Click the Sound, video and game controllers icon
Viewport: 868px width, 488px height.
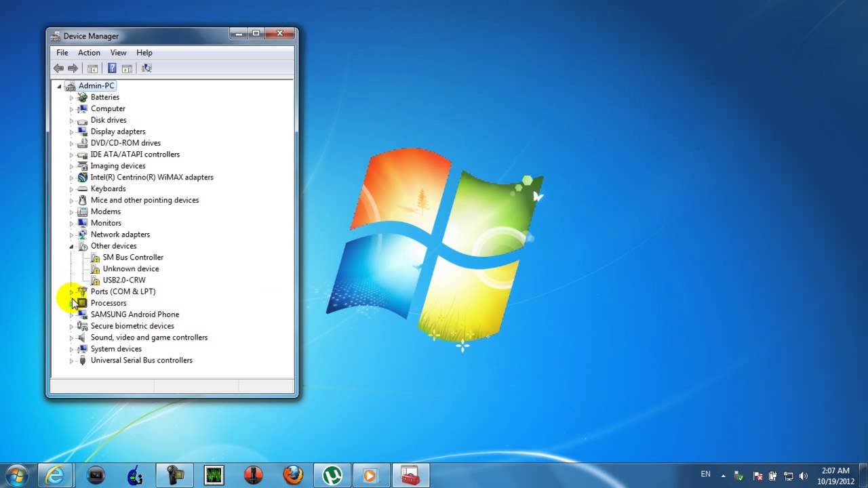(82, 338)
